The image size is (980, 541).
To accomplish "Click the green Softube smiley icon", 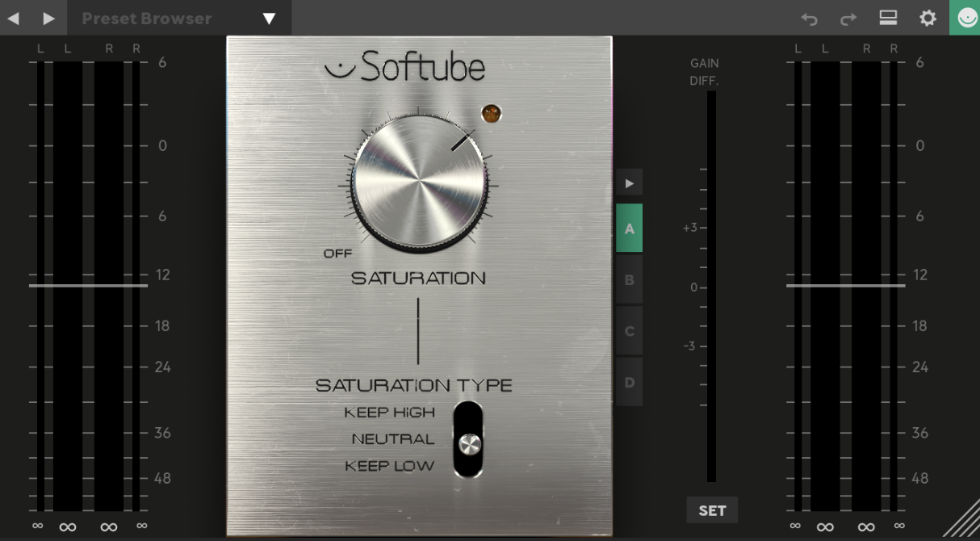I will point(965,18).
